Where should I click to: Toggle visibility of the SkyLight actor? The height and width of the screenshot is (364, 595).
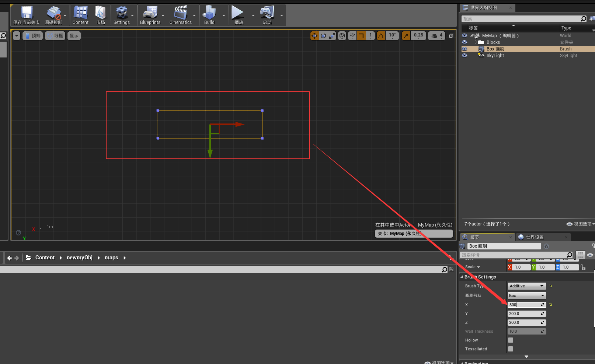pos(464,55)
